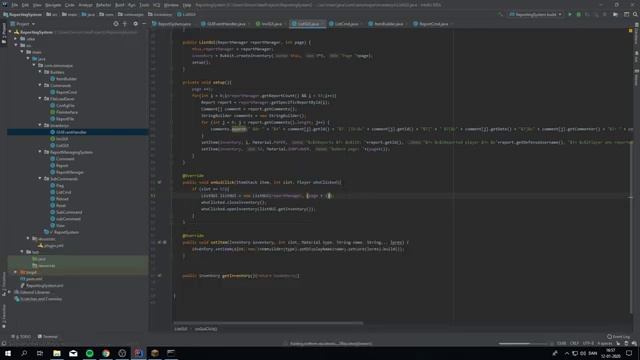Select GUIEventHandler class in project tree
The image size is (640, 360).
click(x=78, y=132)
